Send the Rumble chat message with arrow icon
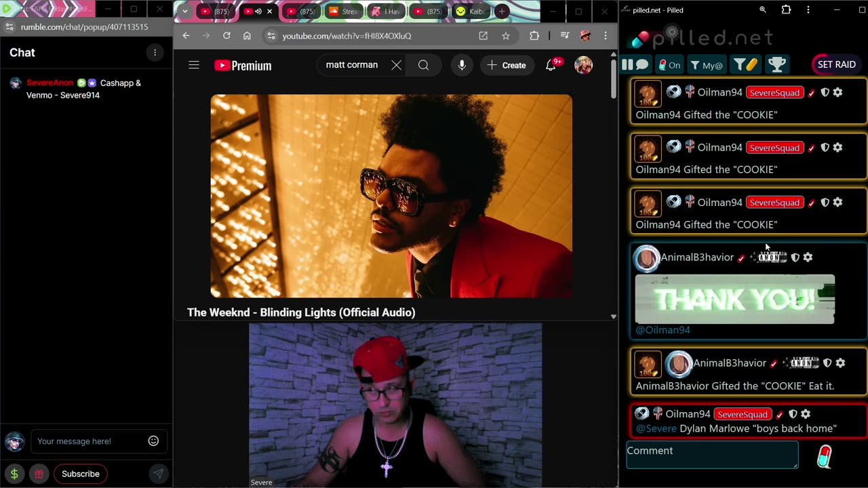This screenshot has width=868, height=488. click(x=157, y=474)
